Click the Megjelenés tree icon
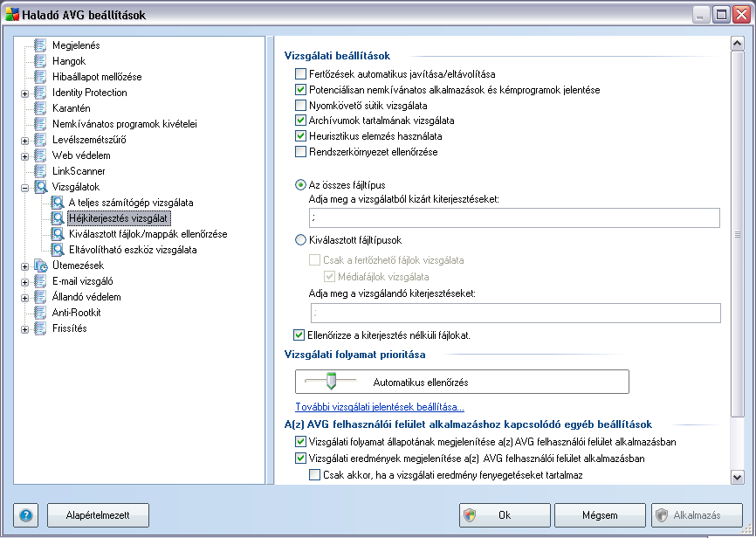 (40, 45)
